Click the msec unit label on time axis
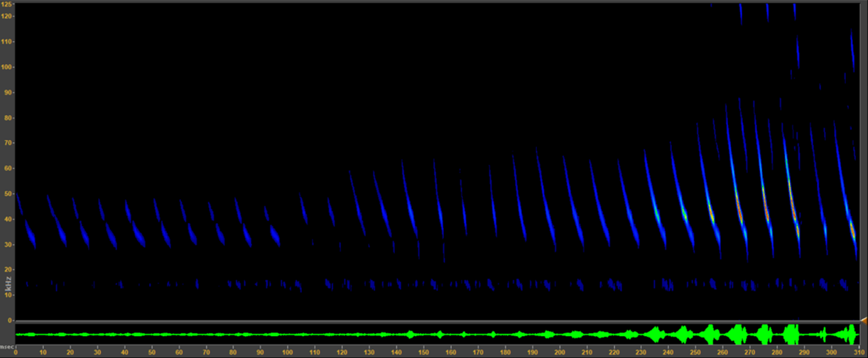The width and height of the screenshot is (868, 358). pyautogui.click(x=7, y=346)
